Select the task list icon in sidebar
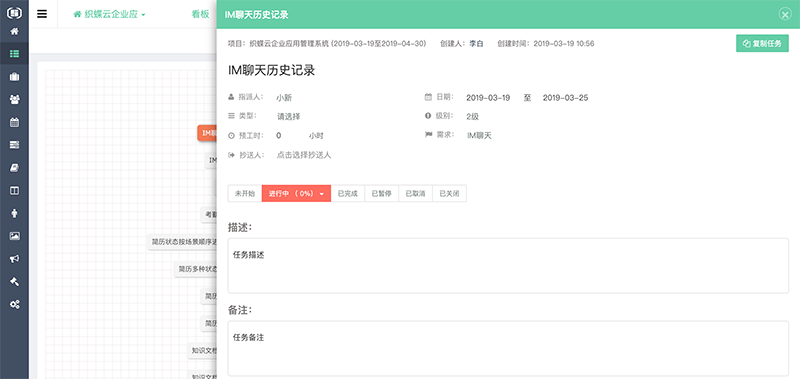This screenshot has width=800, height=379. [14, 53]
